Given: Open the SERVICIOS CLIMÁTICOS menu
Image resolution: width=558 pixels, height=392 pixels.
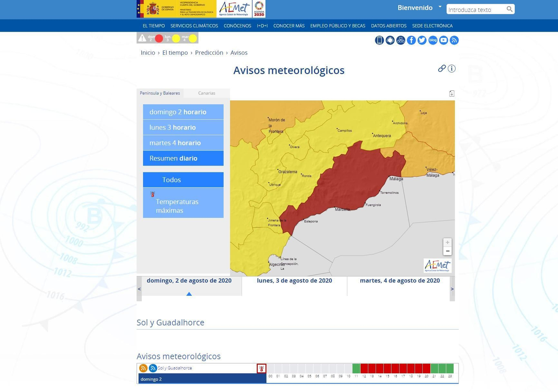Looking at the screenshot, I should 194,25.
